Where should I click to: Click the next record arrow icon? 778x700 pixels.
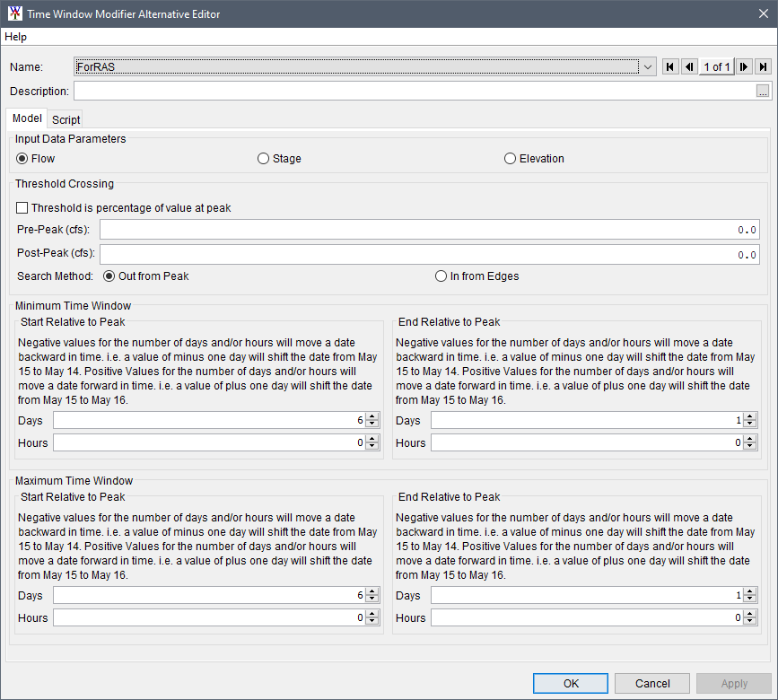coord(744,66)
